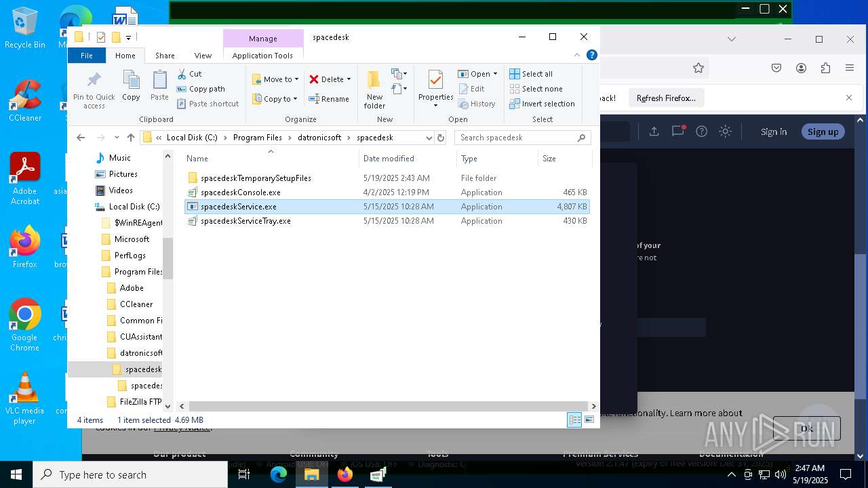Click Select all
The width and height of the screenshot is (868, 488).
[531, 74]
